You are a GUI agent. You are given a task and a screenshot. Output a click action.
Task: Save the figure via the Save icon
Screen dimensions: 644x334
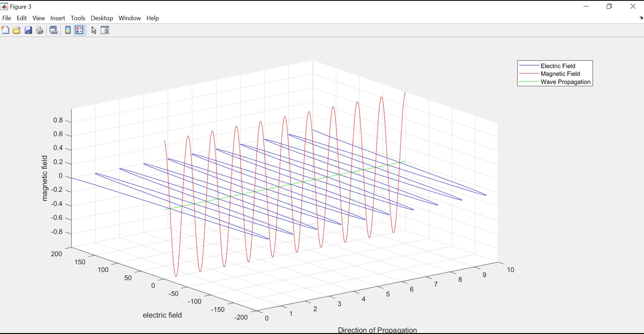pyautogui.click(x=28, y=30)
